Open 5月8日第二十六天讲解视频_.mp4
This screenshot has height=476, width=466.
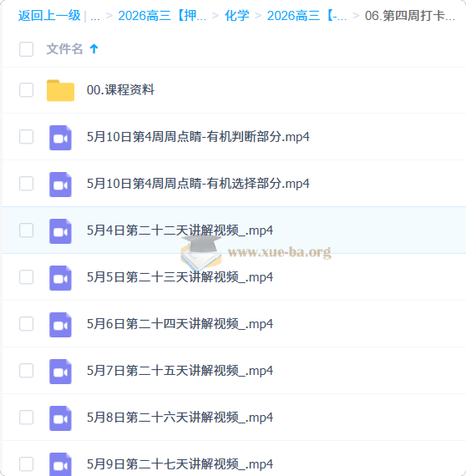click(x=180, y=417)
